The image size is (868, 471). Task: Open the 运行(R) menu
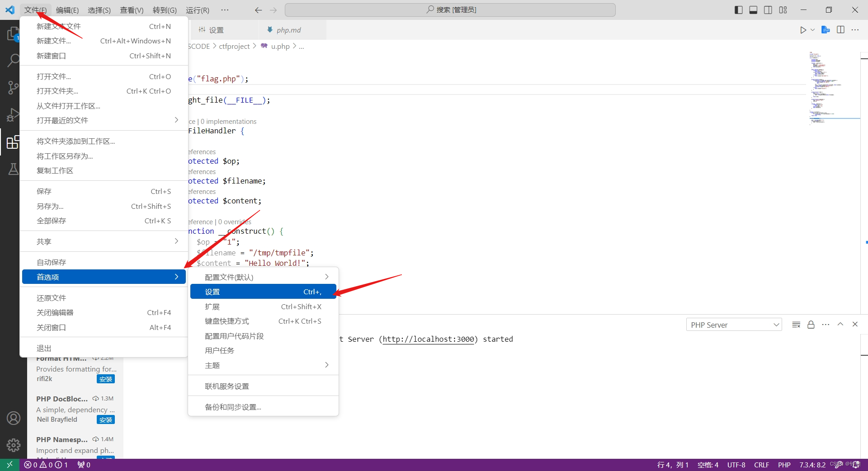(x=198, y=10)
